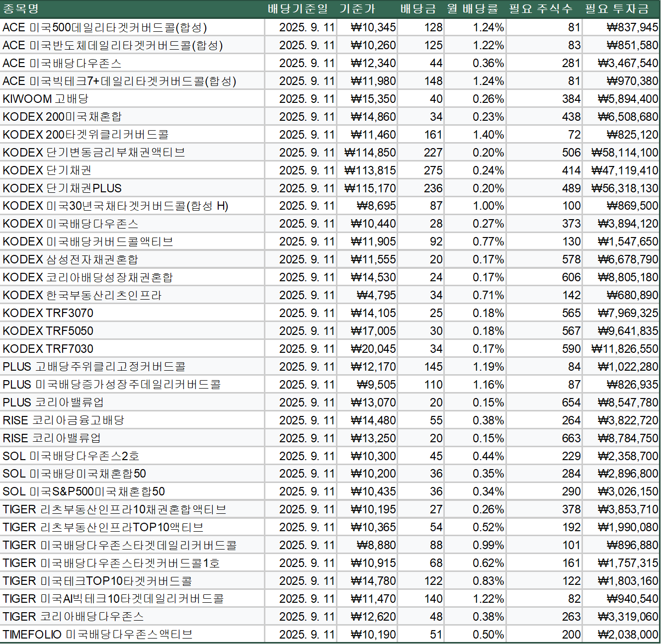Viewport: 661px width, 644px height.
Task: Select TIGER 미국배당다우존스타겟데일리커버드콜 cell
Action: 132,545
